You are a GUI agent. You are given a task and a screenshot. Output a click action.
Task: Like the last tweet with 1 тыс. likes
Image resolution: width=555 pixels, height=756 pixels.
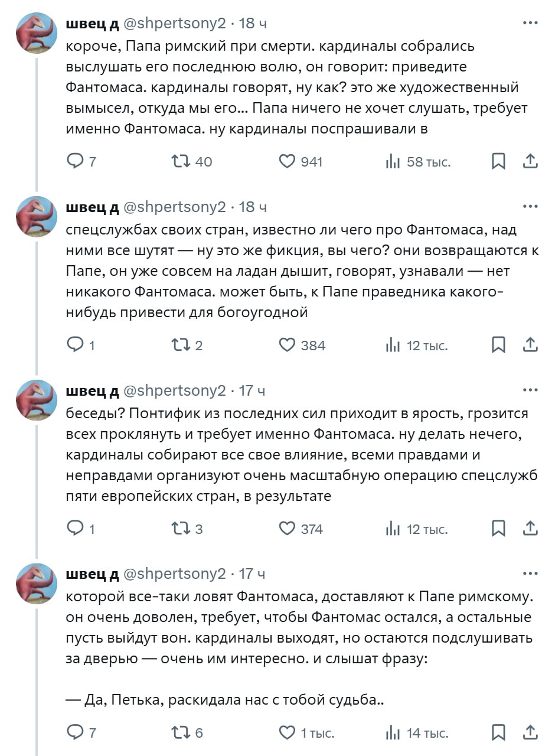[287, 733]
